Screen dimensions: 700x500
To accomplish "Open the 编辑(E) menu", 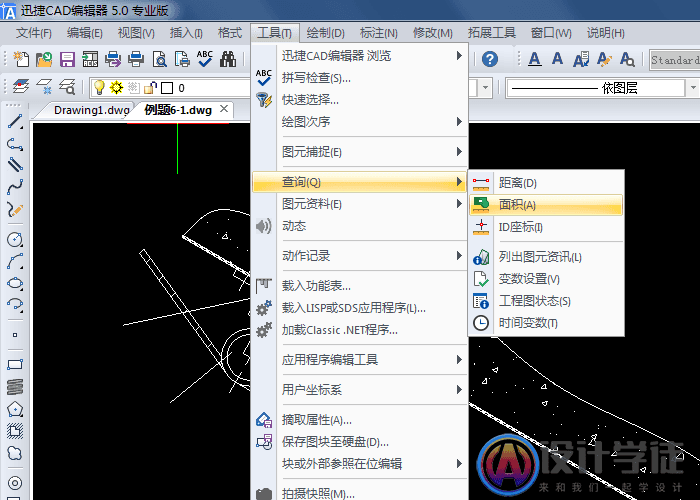I will [84, 33].
